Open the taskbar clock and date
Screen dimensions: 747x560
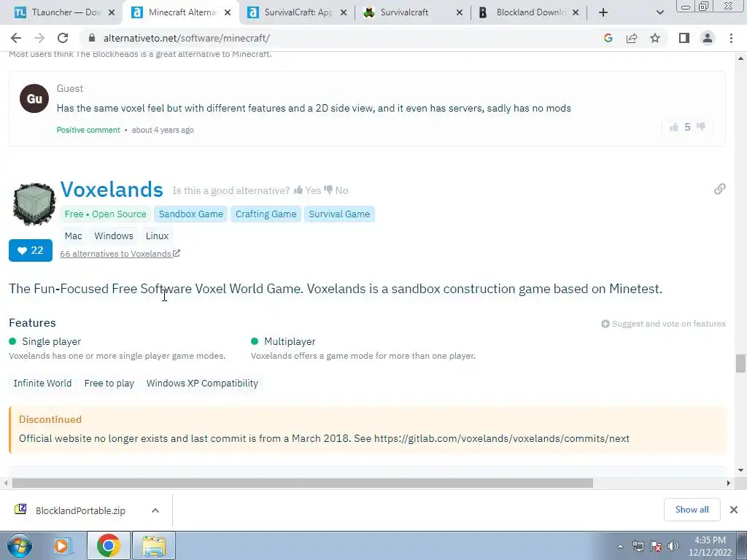click(710, 546)
